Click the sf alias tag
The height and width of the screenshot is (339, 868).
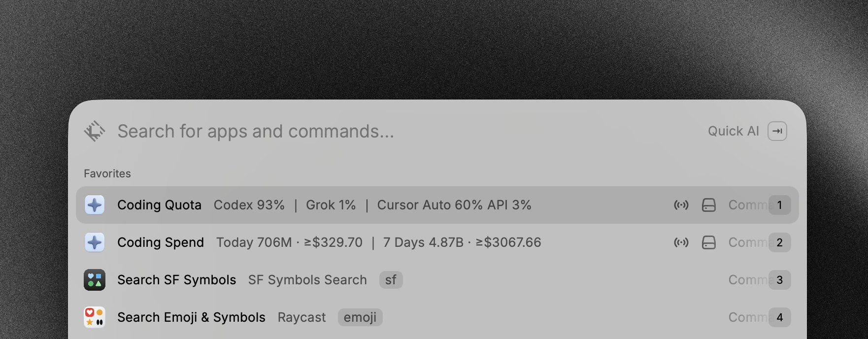pos(391,280)
